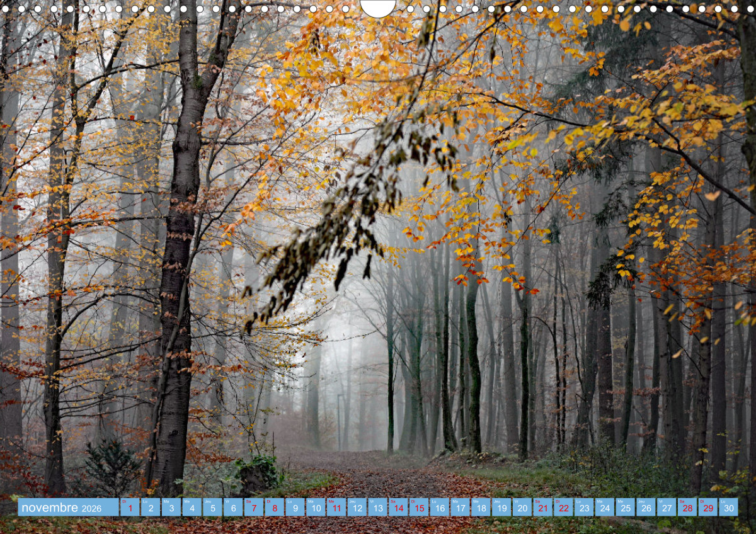Choose red Sunday 15 date cell
756x534 pixels.
point(419,508)
